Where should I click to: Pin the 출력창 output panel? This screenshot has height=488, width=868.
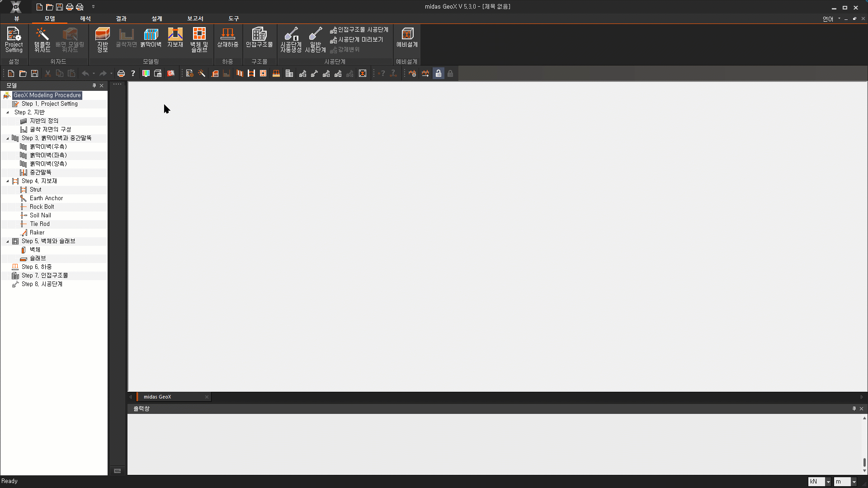click(x=854, y=408)
